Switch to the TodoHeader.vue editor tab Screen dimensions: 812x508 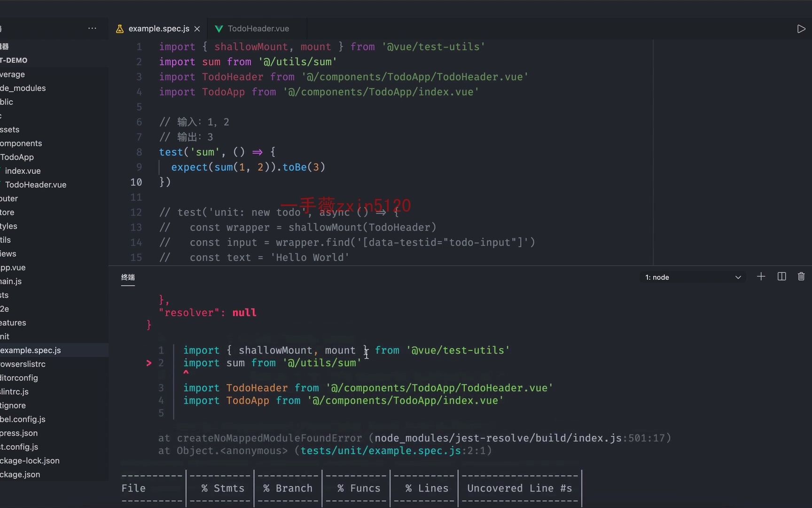click(258, 29)
